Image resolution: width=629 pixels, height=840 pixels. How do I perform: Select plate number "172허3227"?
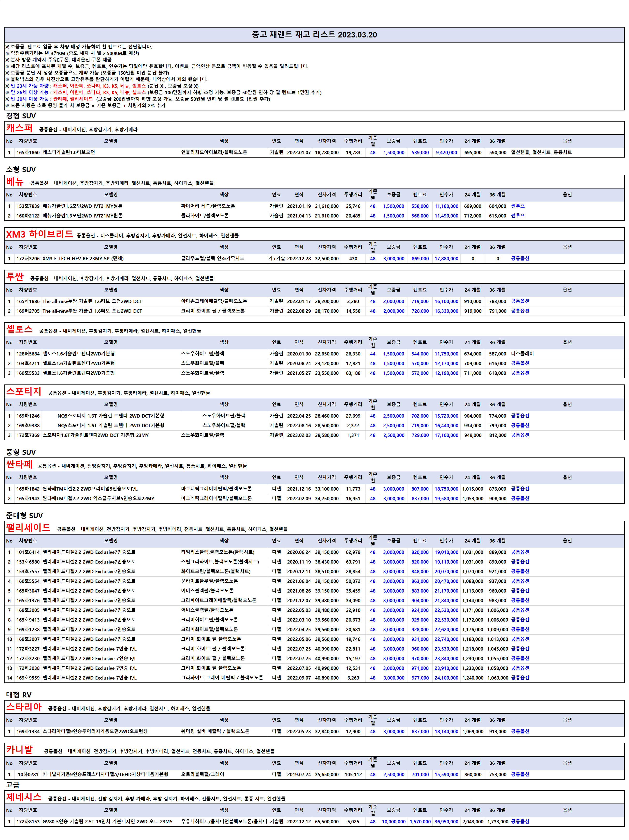tap(28, 649)
